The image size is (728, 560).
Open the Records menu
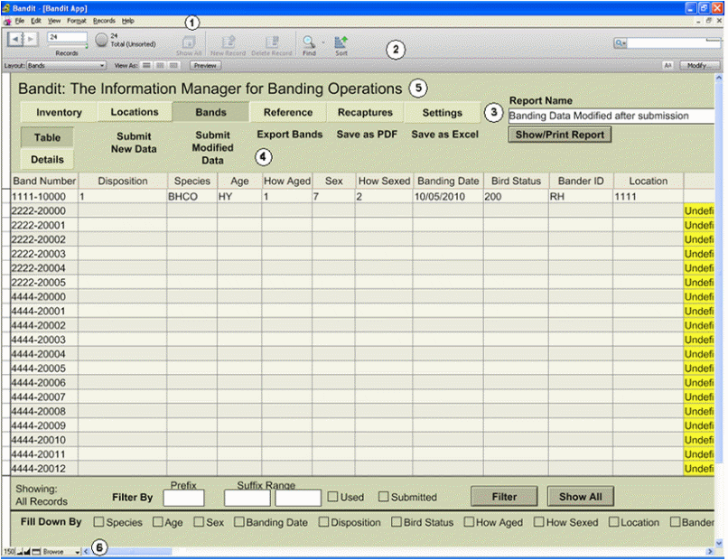pos(103,20)
